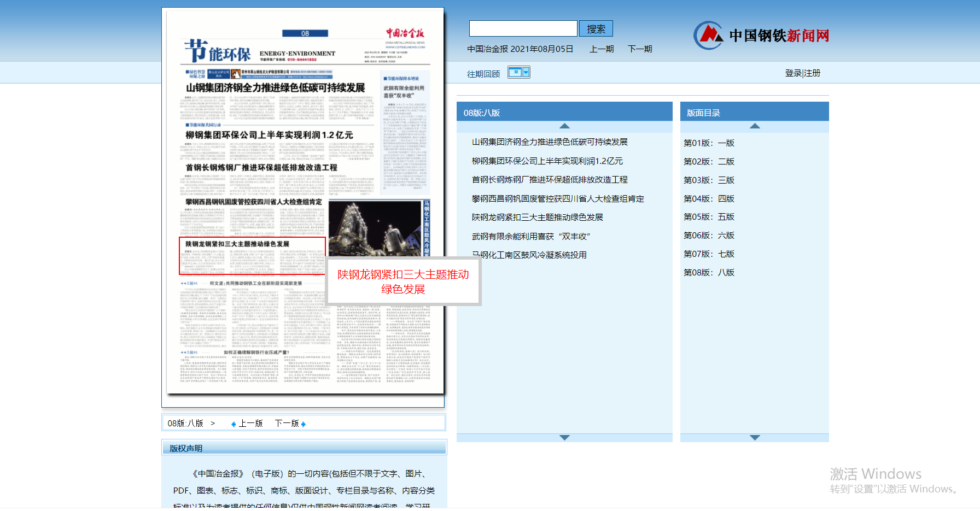This screenshot has width=980, height=511.
Task: Click the 注册 register link
Action: pos(812,73)
